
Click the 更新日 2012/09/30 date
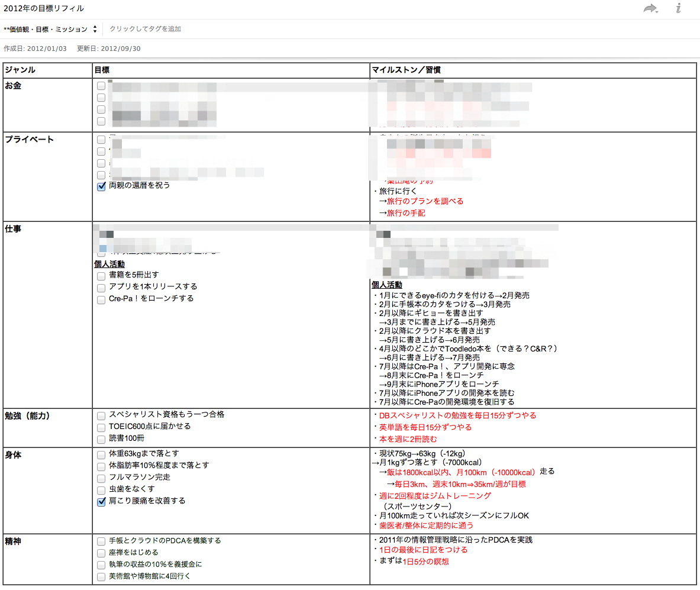[x=108, y=49]
